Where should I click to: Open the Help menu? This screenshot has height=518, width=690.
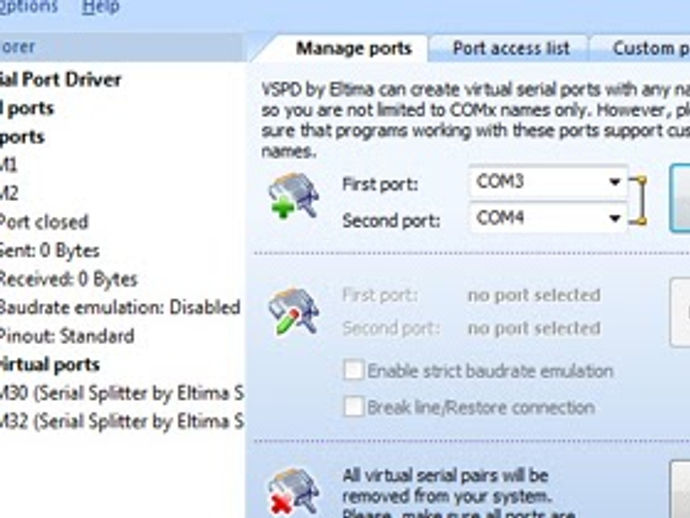point(100,7)
